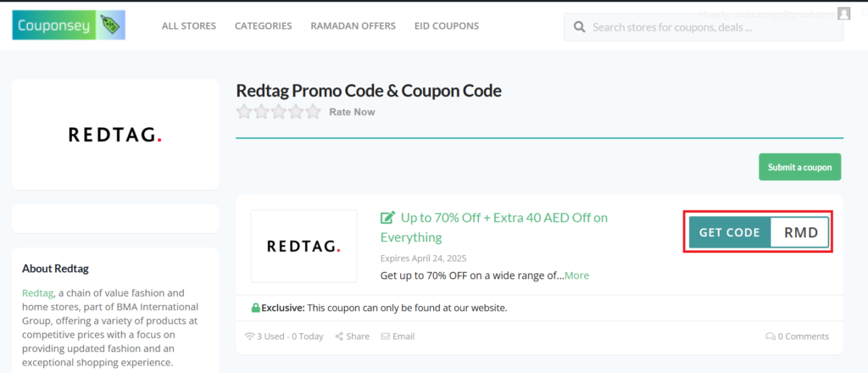Click the Redtag coupon logo thumbnail

pyautogui.click(x=303, y=246)
